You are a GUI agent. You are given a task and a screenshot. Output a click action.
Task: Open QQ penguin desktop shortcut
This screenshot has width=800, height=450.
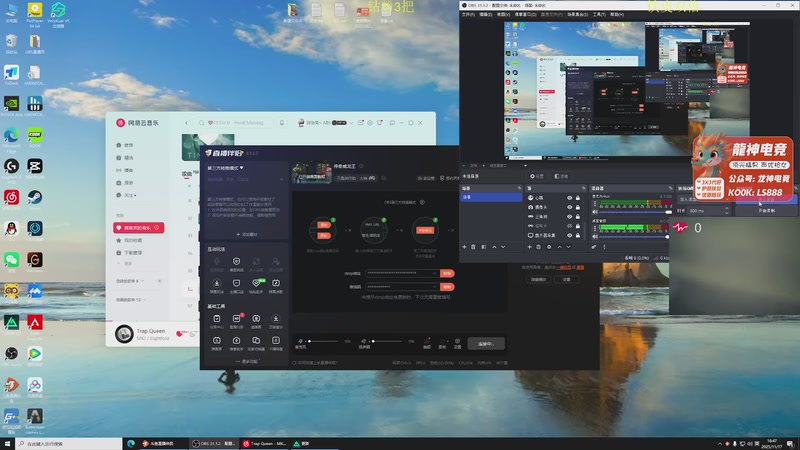(11, 230)
